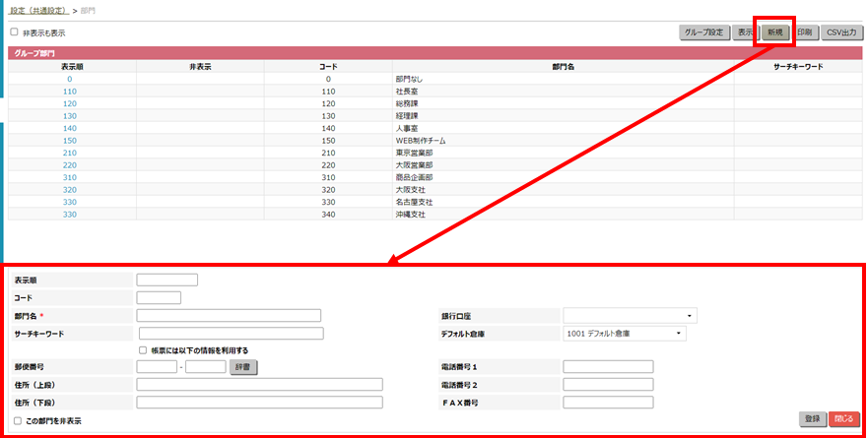
Task: Enable 帳票には以下の情報を利用する checkbox
Action: (x=144, y=349)
